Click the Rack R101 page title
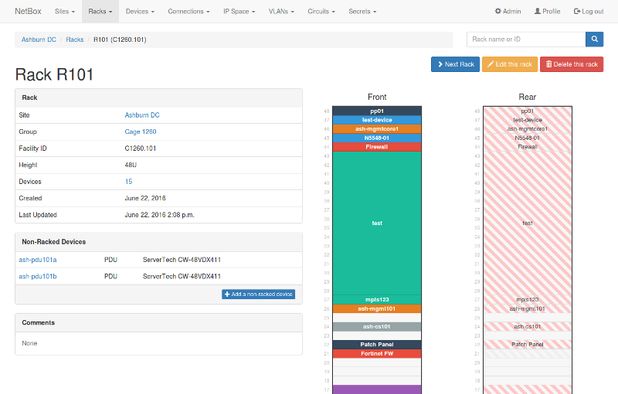This screenshot has height=394, width=618. point(54,74)
